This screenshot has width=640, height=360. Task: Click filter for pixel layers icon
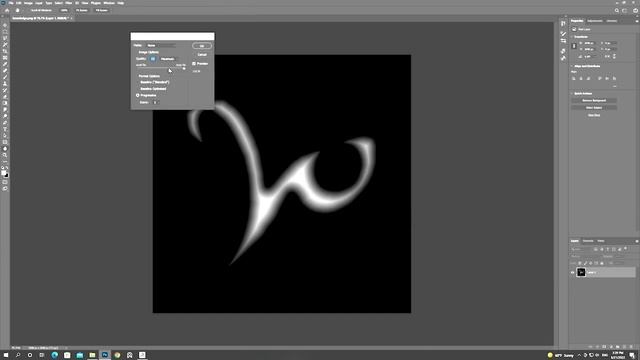coord(596,249)
